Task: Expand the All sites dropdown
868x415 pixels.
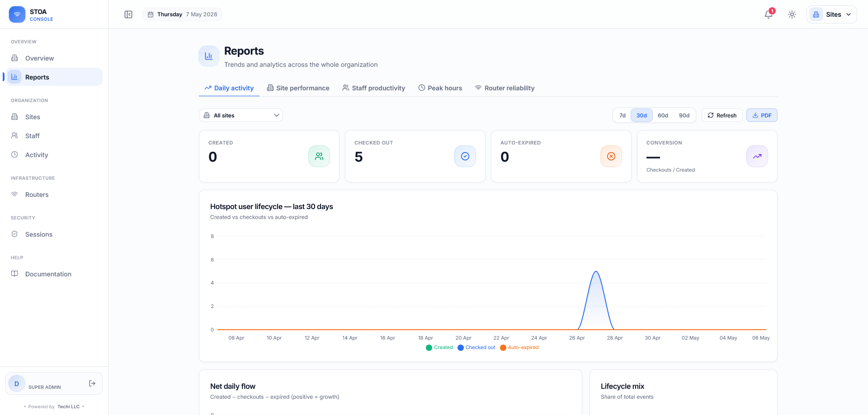Action: [x=241, y=115]
